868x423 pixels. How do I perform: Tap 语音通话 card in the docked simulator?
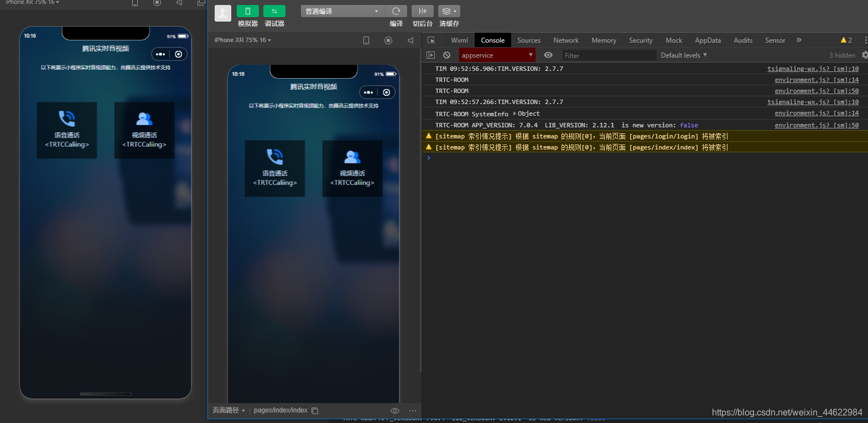(x=275, y=168)
